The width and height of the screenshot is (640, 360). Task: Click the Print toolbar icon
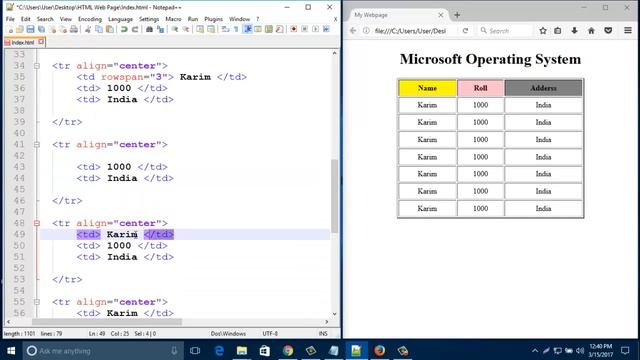point(74,29)
